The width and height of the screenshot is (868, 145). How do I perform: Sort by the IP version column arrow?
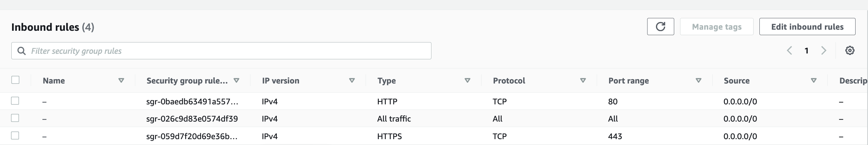[352, 81]
